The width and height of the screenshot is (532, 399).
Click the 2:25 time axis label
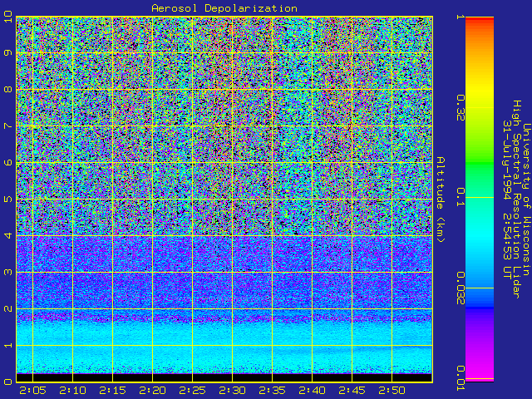(x=192, y=391)
